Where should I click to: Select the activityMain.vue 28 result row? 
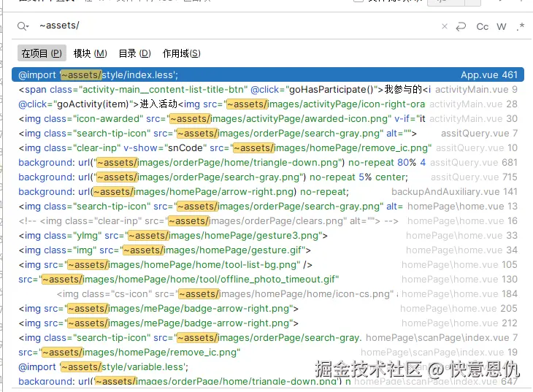coord(268,104)
